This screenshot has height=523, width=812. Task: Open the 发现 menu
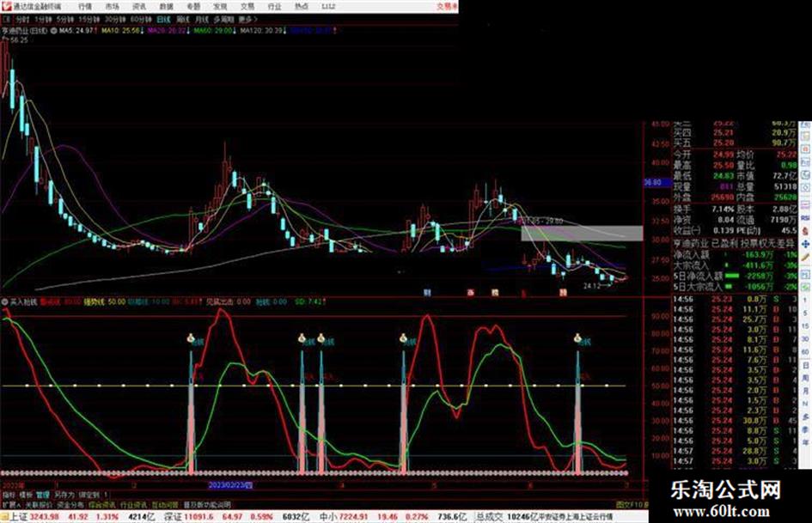pos(220,7)
